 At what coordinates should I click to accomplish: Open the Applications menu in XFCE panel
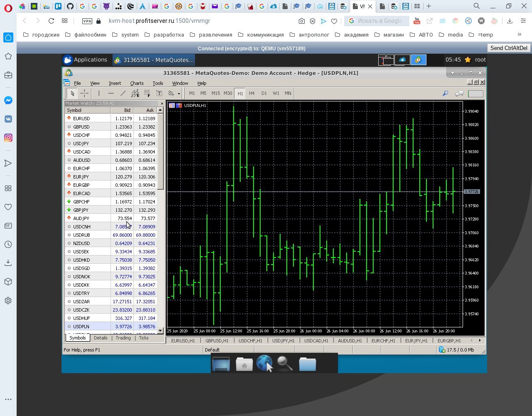pos(85,59)
